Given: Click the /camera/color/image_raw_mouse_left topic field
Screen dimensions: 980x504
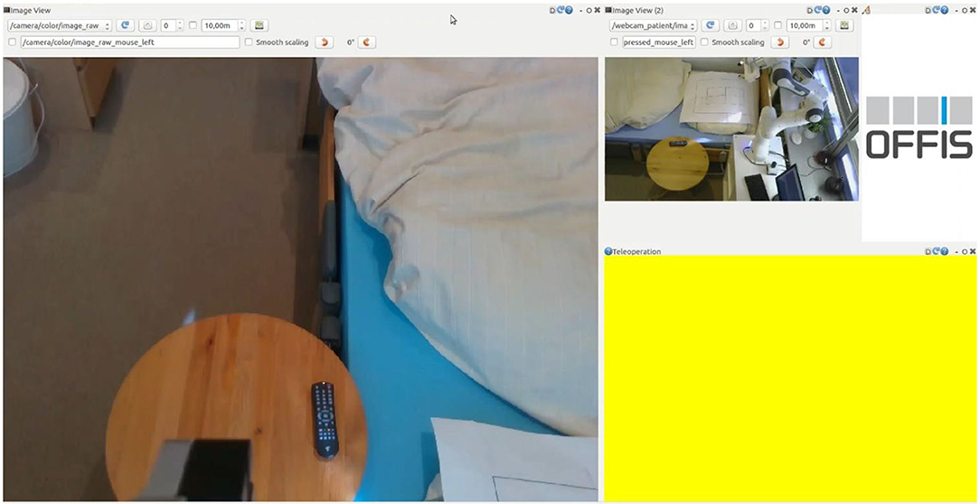Looking at the screenshot, I should 130,42.
